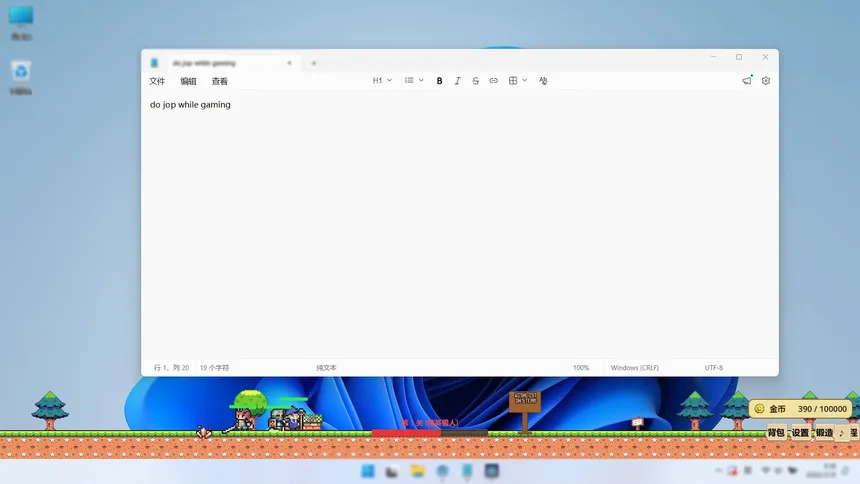860x484 pixels.
Task: Open the 文件 menu
Action: [157, 81]
